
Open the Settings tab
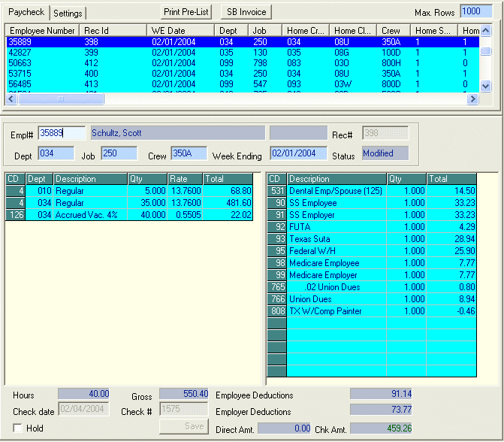click(68, 14)
